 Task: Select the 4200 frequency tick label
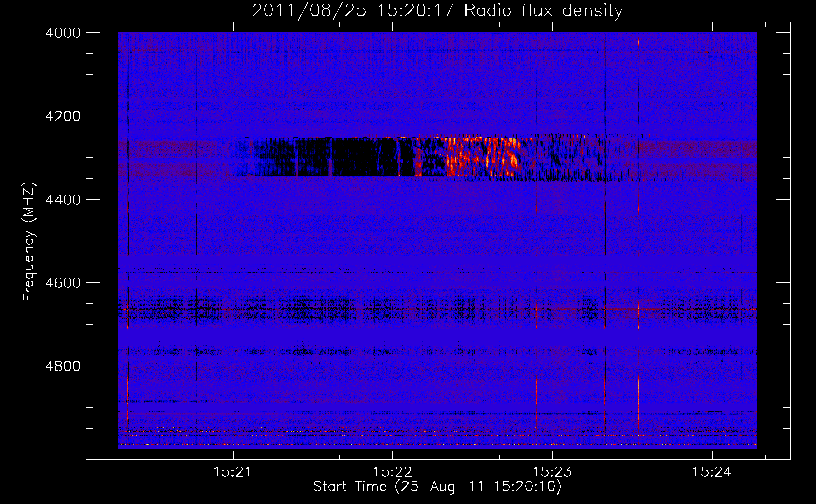click(63, 116)
